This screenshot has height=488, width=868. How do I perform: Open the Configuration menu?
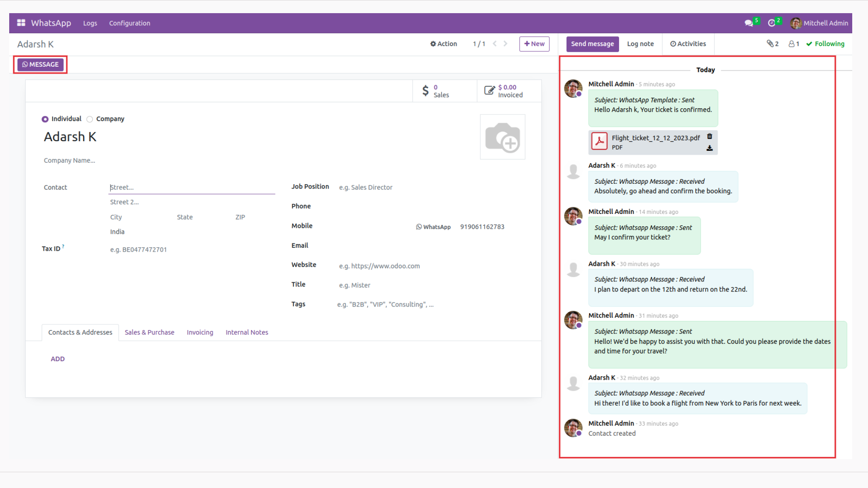coord(129,23)
